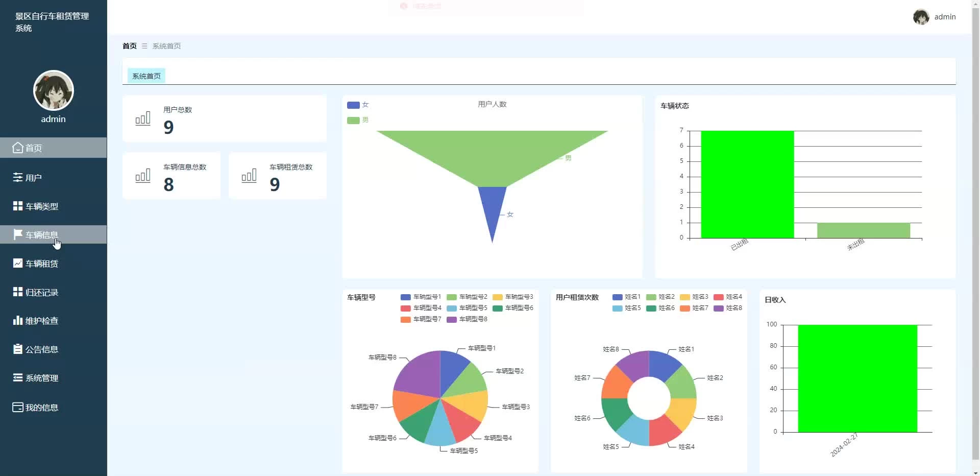The image size is (980, 476).
Task: Click the 未出租 bar in 车辆状态 chart
Action: pos(864,230)
